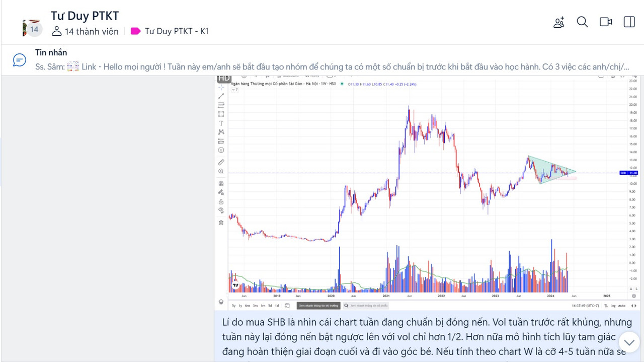644x362 pixels.
Task: Toggle stay-in-drawing-mode pencil in the chart
Action: (221, 192)
